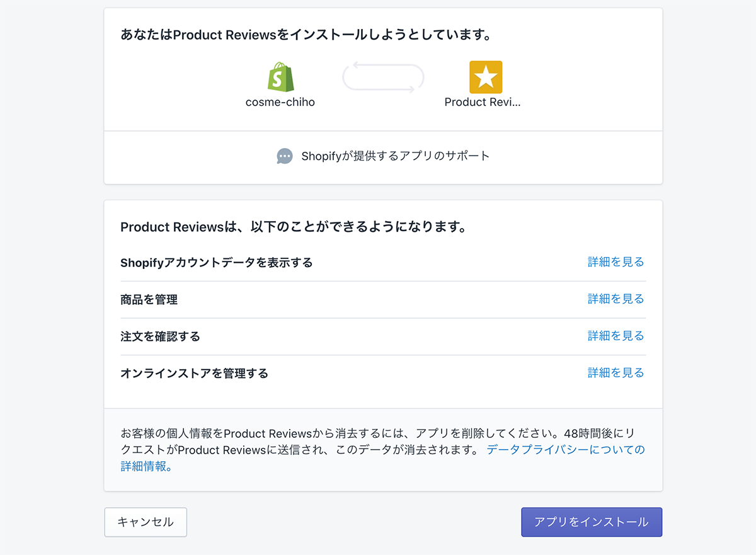
Task: Open 詳細を見る for 注文を確認する
Action: click(x=616, y=336)
